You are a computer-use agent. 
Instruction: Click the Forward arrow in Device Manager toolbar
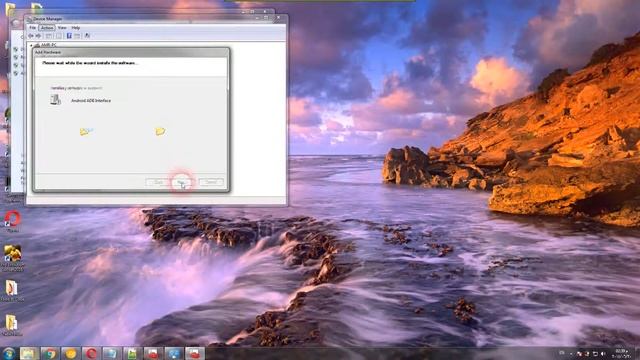[38, 36]
